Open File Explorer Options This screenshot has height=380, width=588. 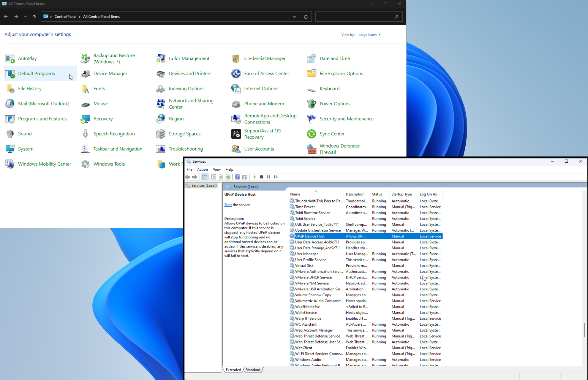(335, 74)
